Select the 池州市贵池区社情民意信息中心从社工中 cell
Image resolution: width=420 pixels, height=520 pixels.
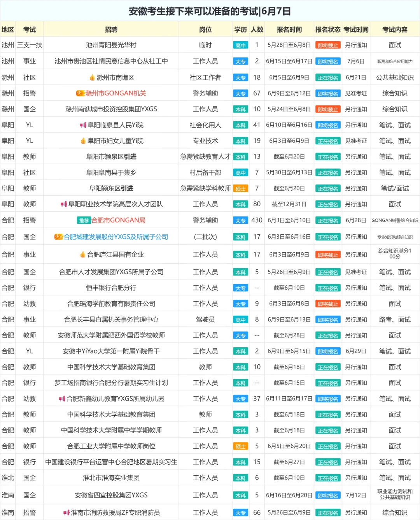click(111, 61)
